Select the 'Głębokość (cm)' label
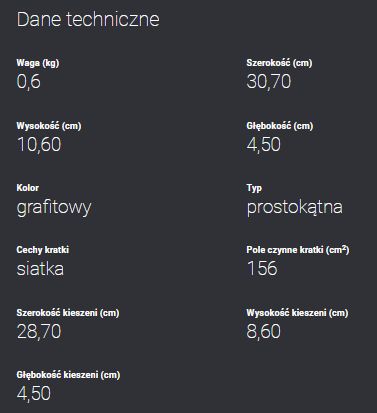Screen dimensions: 377x413 coord(280,126)
